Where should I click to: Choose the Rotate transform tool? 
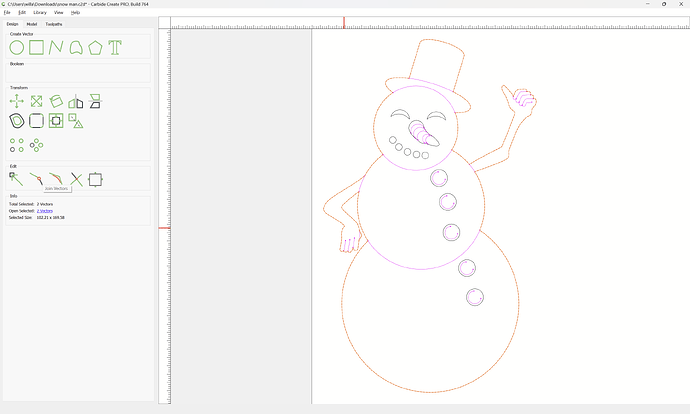click(56, 102)
